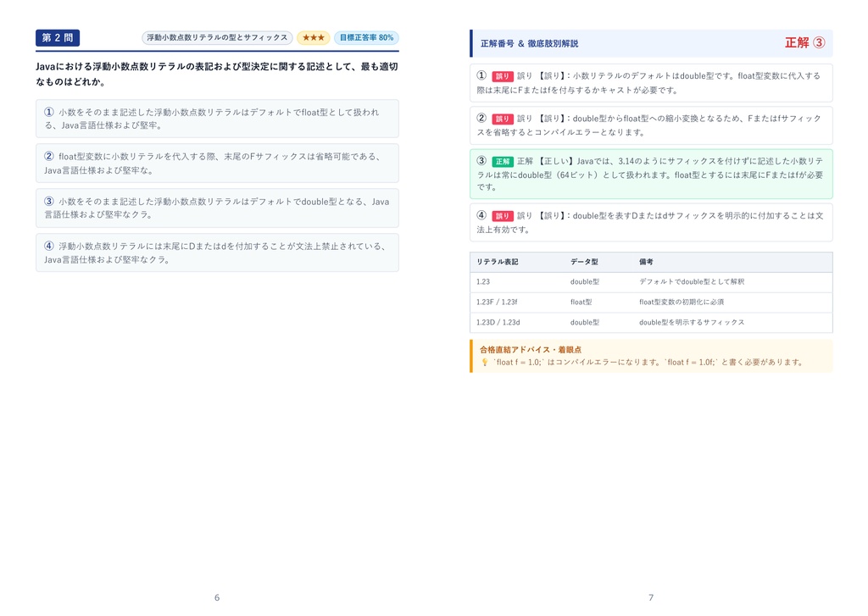Click the デフォルトでdouble型として解釈 note cell

click(692, 281)
